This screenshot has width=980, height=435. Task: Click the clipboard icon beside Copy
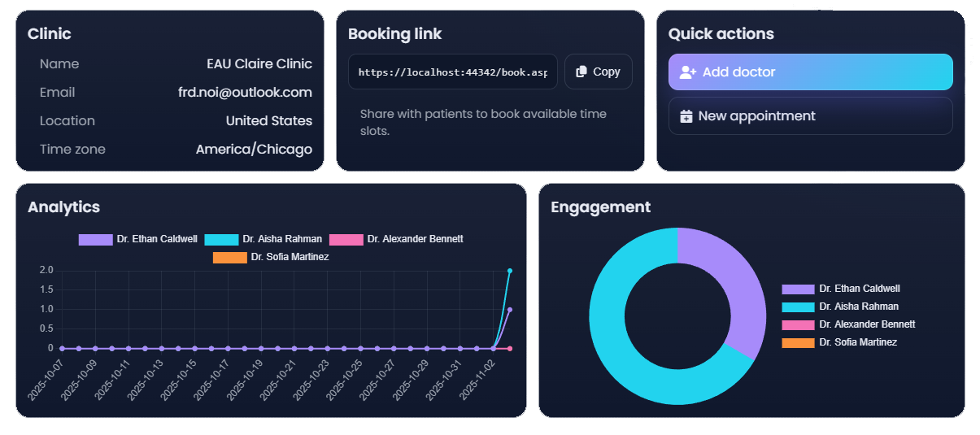coord(581,72)
